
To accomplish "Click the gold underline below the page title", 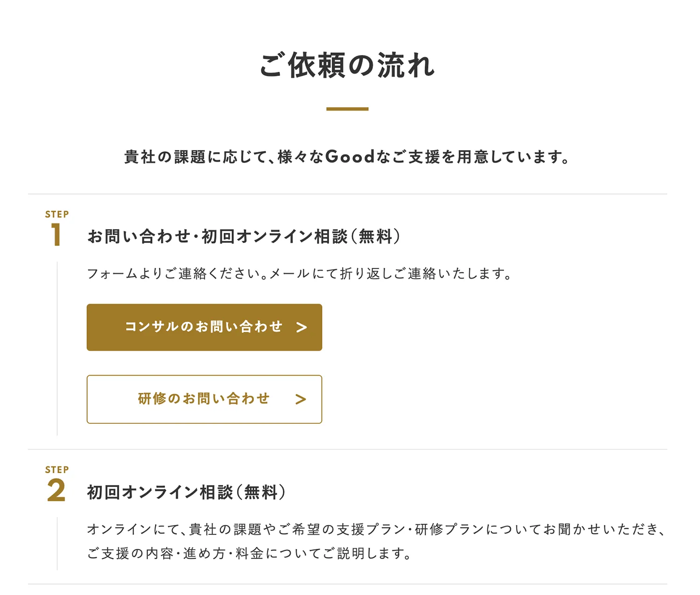I will pos(347,109).
